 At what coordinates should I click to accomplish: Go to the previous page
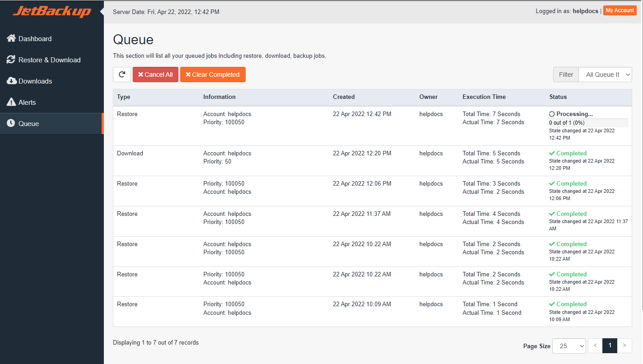click(595, 345)
